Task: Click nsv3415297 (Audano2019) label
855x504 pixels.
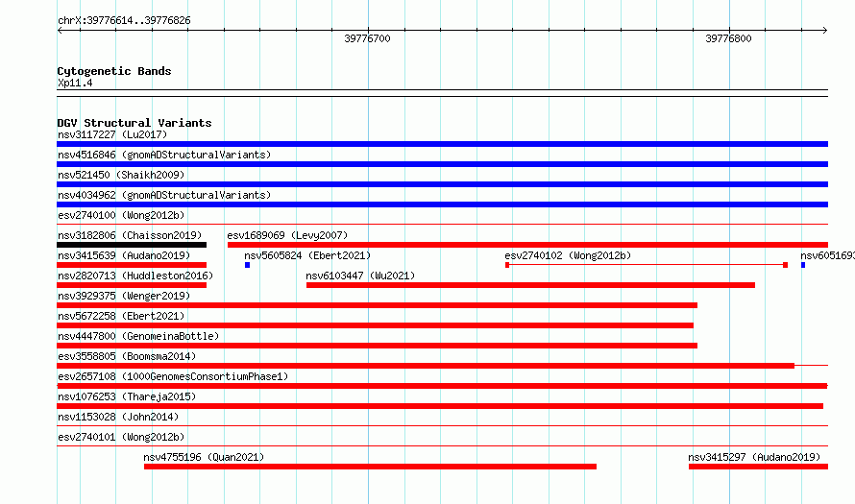Action: [754, 457]
